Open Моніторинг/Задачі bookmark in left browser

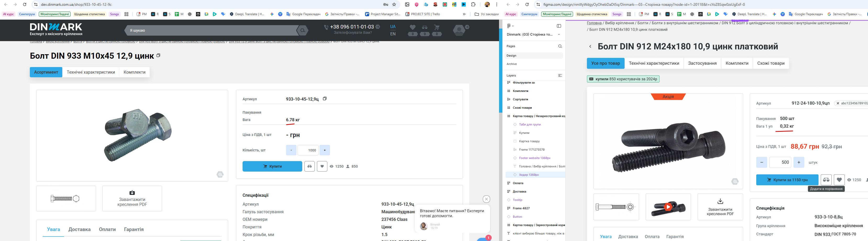pos(55,14)
